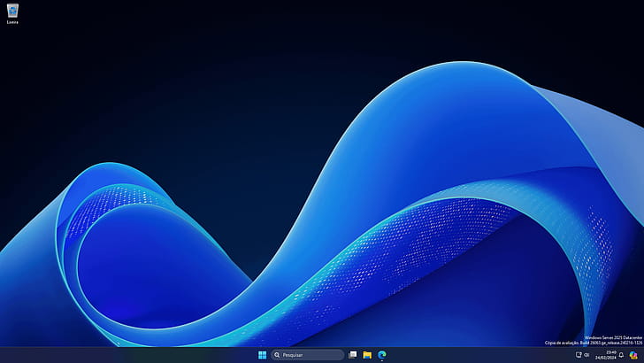This screenshot has height=363, width=644.
Task: Open the notification bell in the tray
Action: coord(621,355)
